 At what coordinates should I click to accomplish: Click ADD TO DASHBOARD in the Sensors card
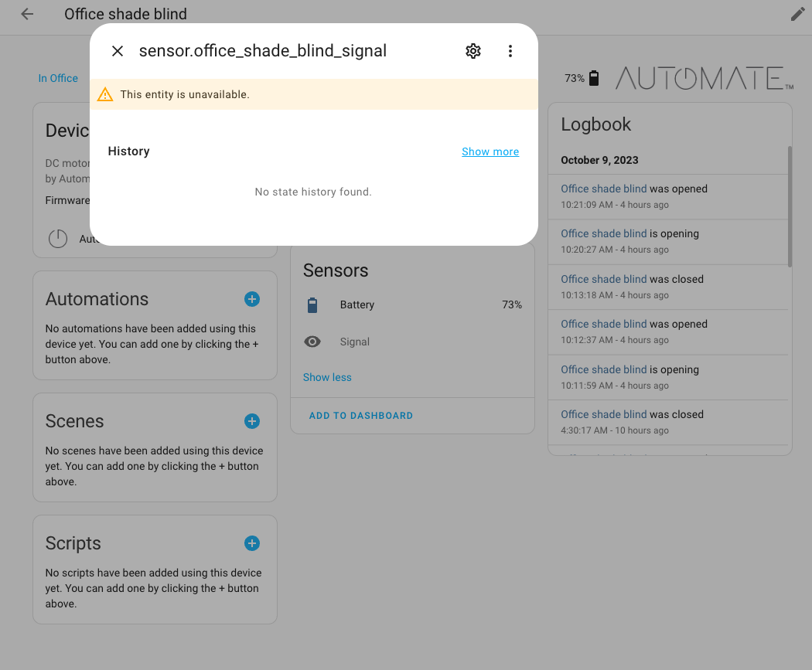tap(360, 415)
